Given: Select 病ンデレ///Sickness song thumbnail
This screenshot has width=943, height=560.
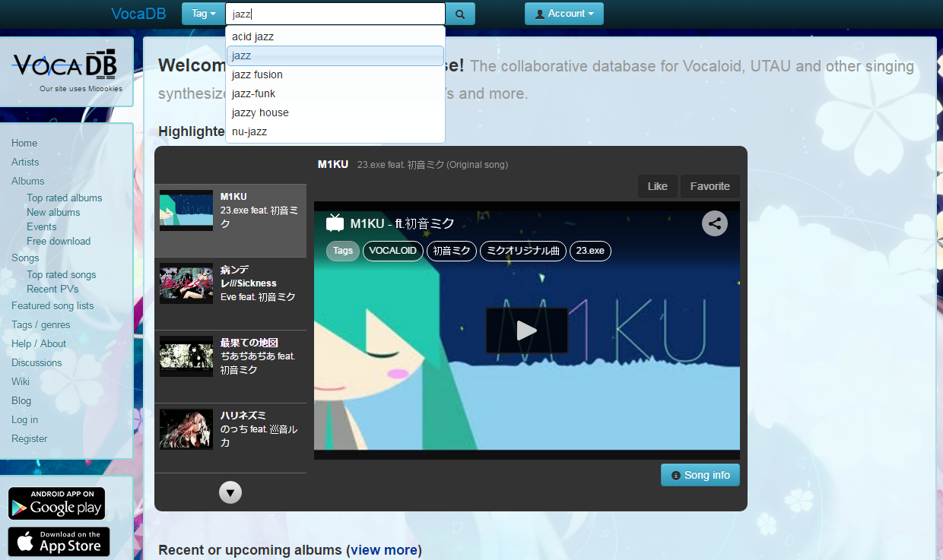Looking at the screenshot, I should tap(186, 283).
